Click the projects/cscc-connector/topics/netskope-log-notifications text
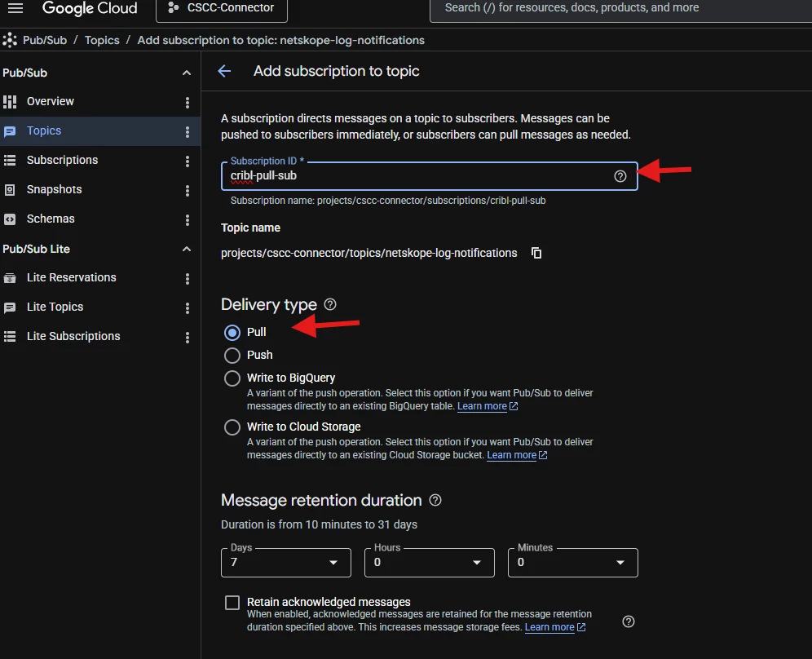812x659 pixels. [368, 253]
